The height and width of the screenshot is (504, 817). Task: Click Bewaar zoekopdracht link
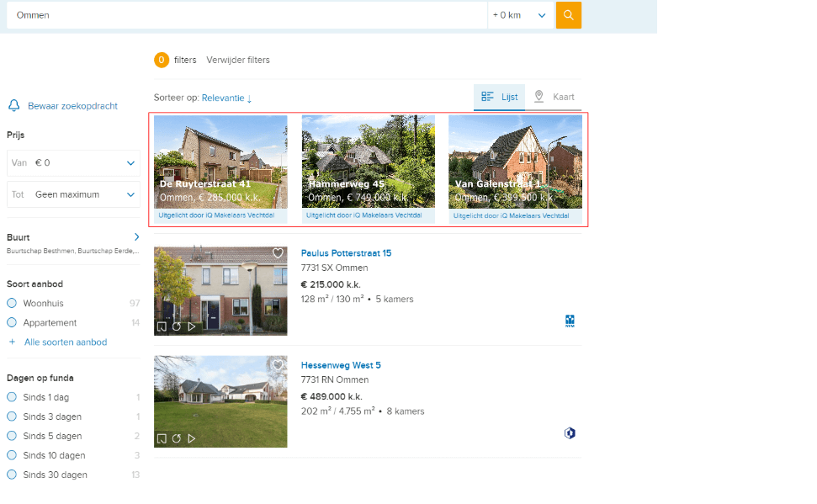(73, 106)
